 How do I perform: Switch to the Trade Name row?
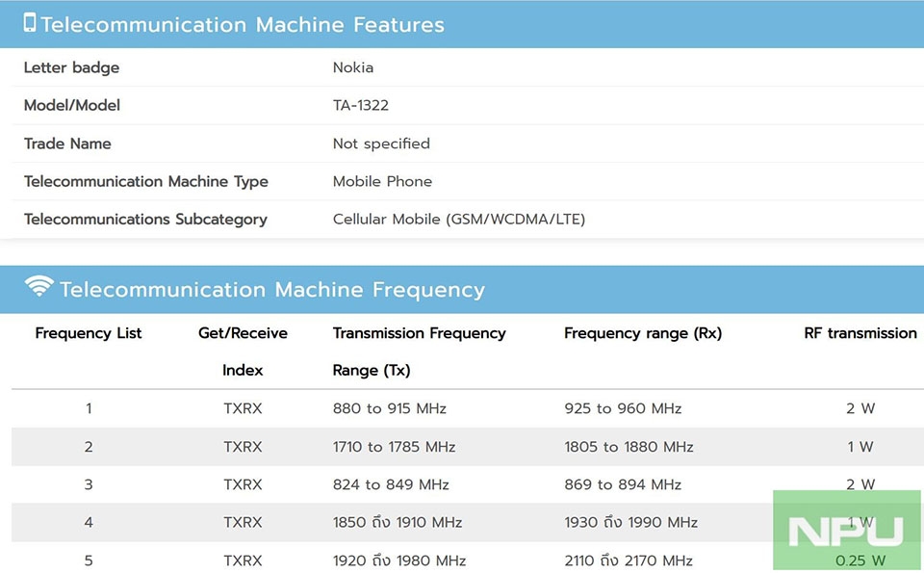coord(67,143)
